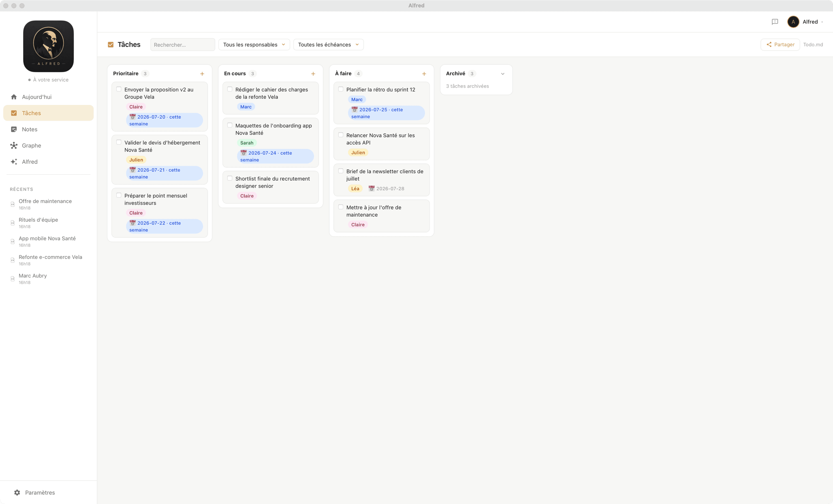Click the Alfred butler logo
The image size is (833, 504).
pos(48,46)
